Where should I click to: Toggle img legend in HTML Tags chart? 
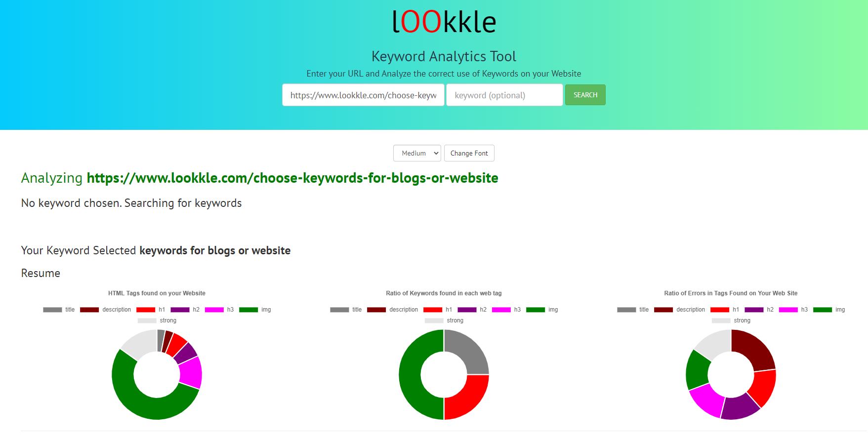[x=255, y=310]
